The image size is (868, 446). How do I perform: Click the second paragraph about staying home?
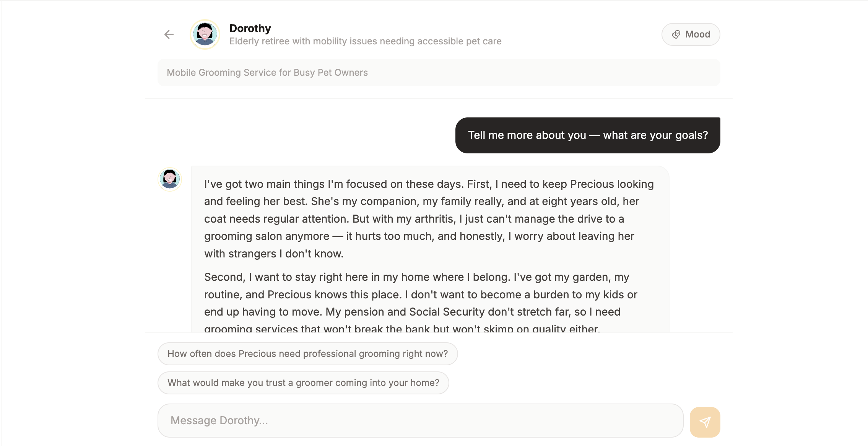tap(421, 295)
